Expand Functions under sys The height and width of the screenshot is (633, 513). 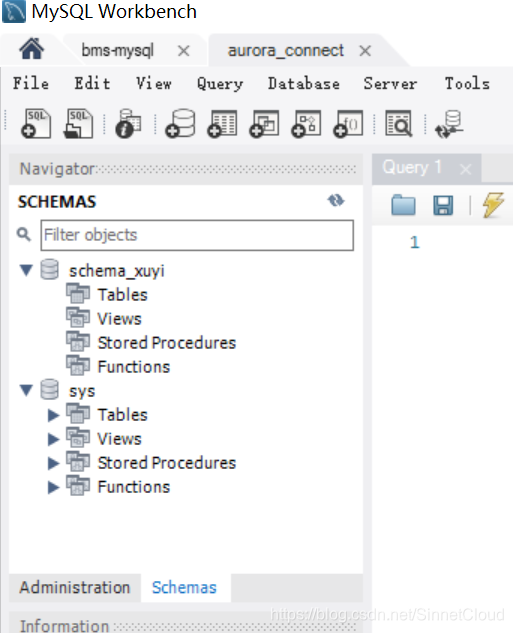pyautogui.click(x=53, y=487)
